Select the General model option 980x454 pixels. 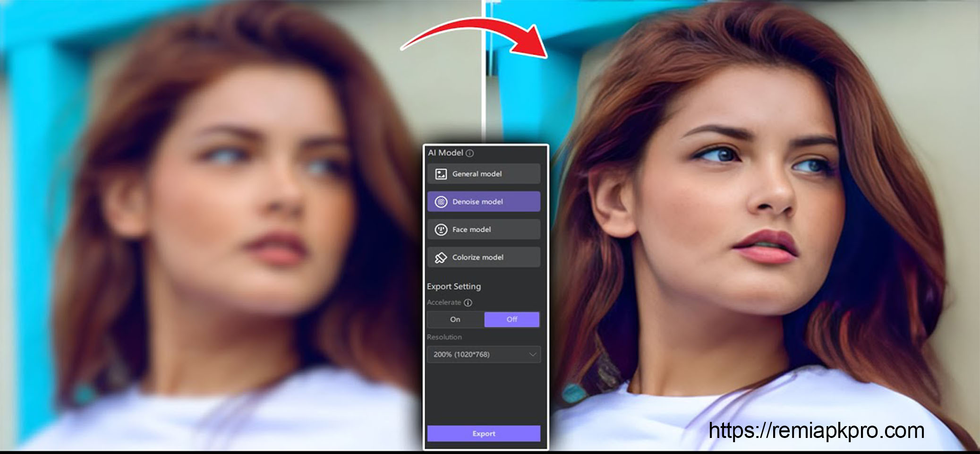pyautogui.click(x=484, y=174)
